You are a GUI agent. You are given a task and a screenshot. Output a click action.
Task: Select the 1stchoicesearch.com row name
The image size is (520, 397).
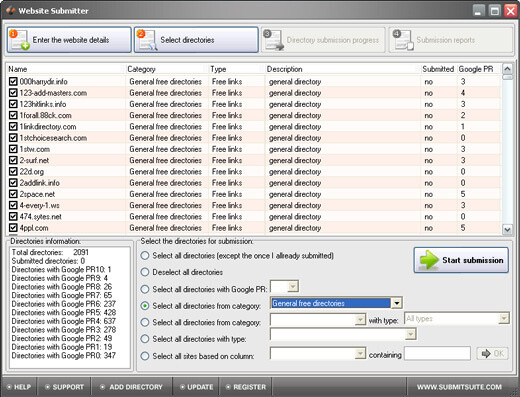pyautogui.click(x=53, y=138)
